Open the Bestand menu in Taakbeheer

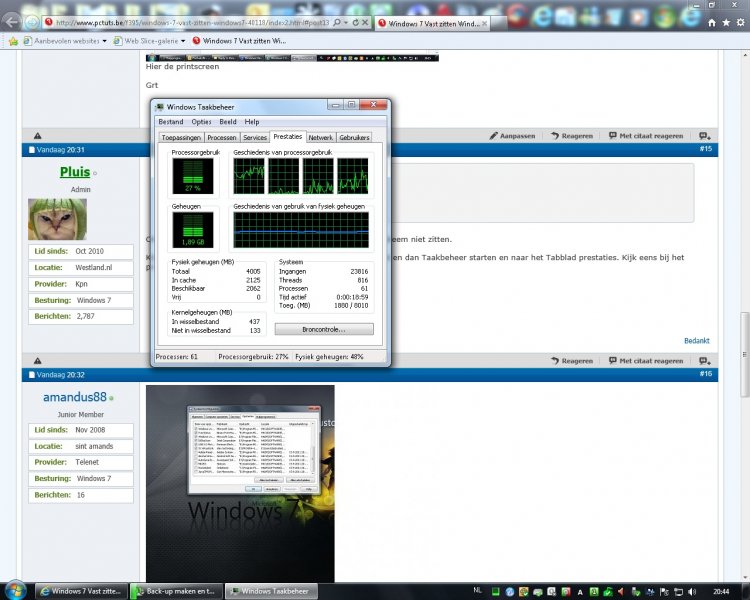(171, 122)
